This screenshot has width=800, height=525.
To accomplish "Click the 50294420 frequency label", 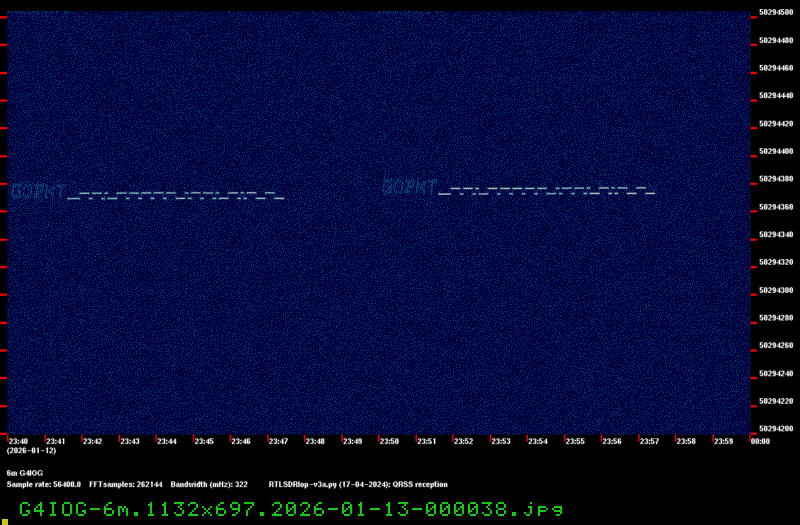I will point(776,123).
